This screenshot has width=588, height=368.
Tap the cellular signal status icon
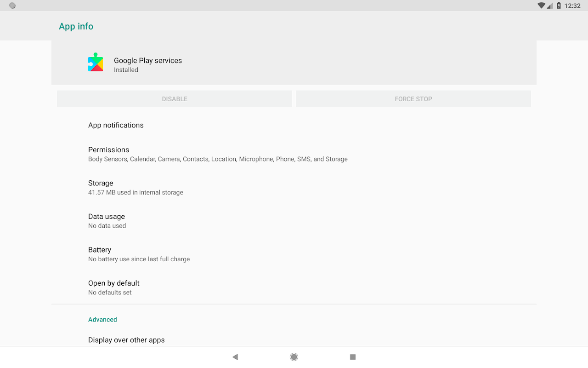(550, 6)
